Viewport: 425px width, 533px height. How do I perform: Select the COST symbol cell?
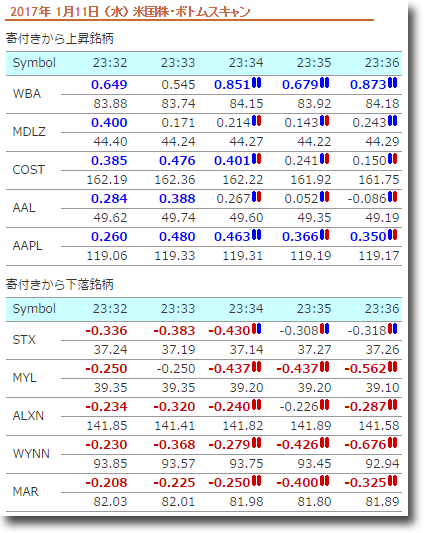pyautogui.click(x=29, y=170)
